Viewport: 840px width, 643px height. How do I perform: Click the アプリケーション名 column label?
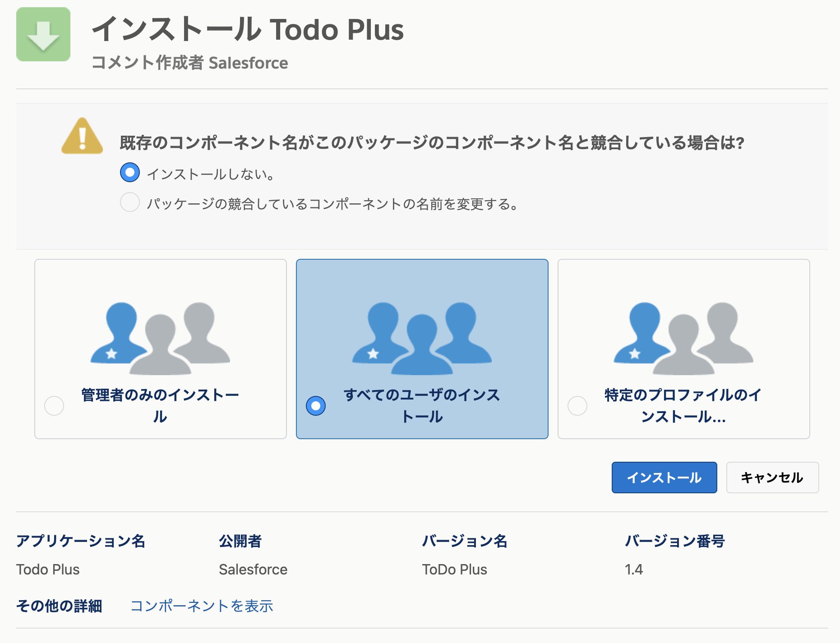81,541
